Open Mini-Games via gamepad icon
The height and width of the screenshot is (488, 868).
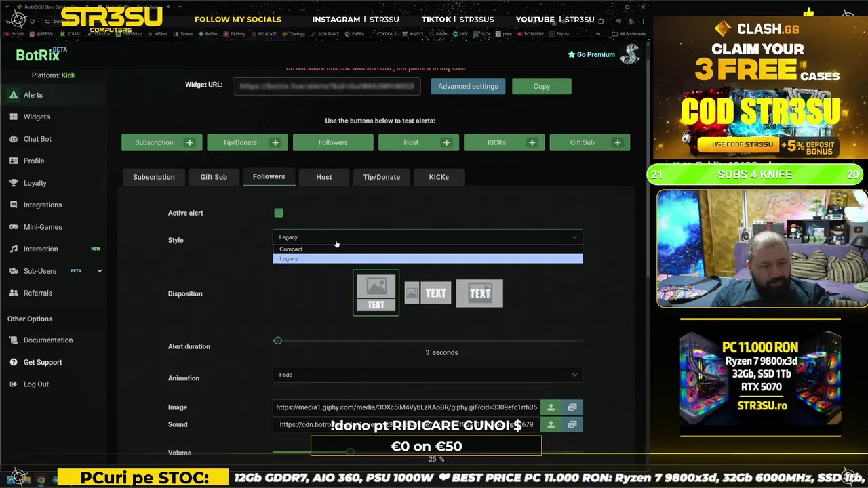(14, 227)
